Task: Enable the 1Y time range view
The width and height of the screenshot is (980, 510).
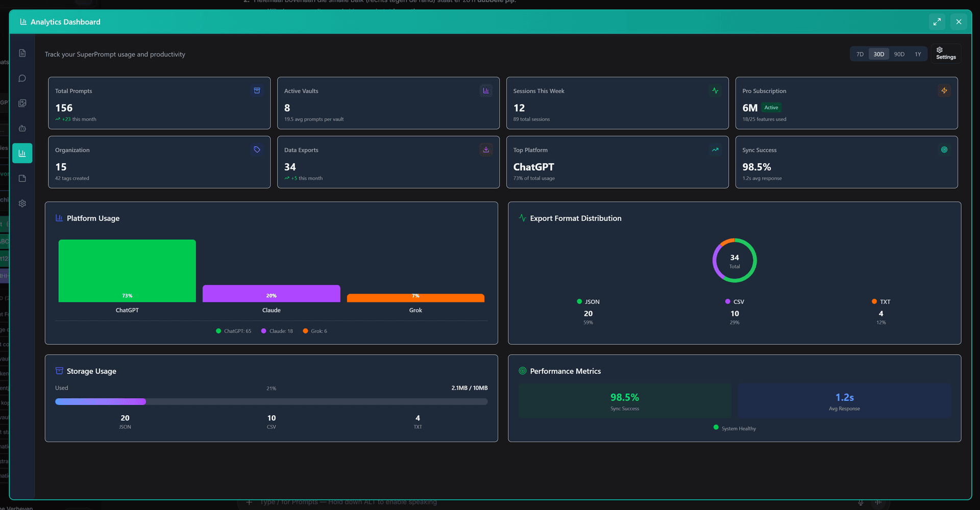Action: pos(918,54)
